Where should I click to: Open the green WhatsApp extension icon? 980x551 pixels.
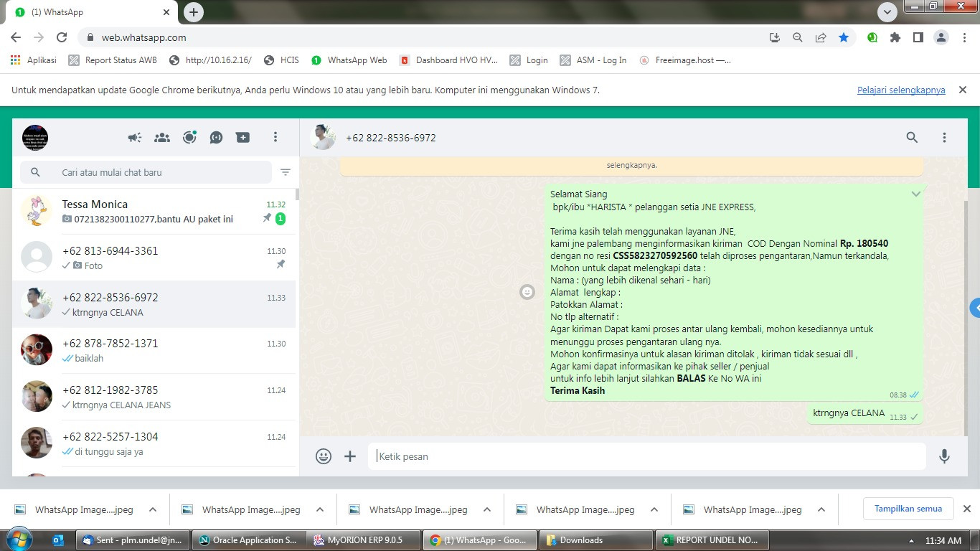click(872, 37)
